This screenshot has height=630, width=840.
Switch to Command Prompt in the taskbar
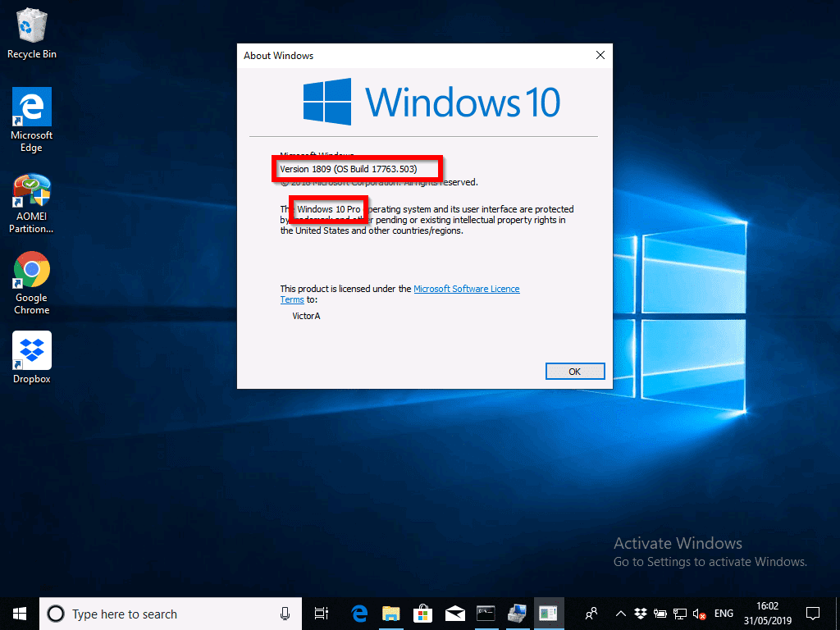coord(486,614)
